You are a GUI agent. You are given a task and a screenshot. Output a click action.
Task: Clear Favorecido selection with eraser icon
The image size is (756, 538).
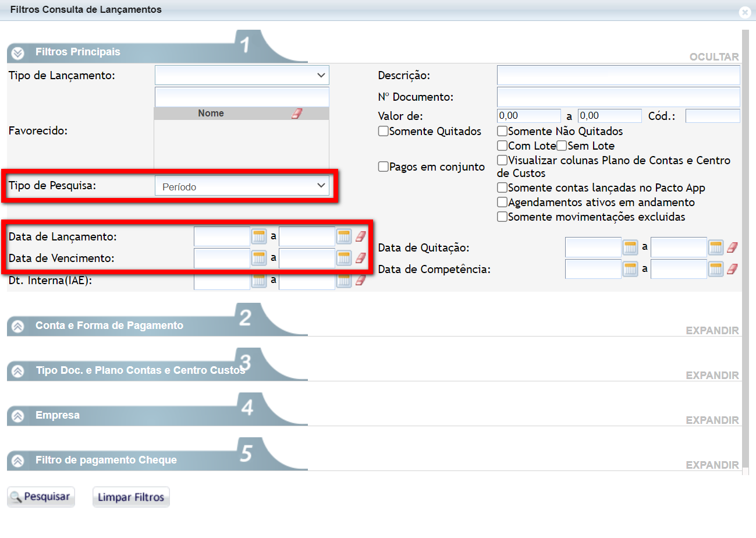[x=297, y=114]
